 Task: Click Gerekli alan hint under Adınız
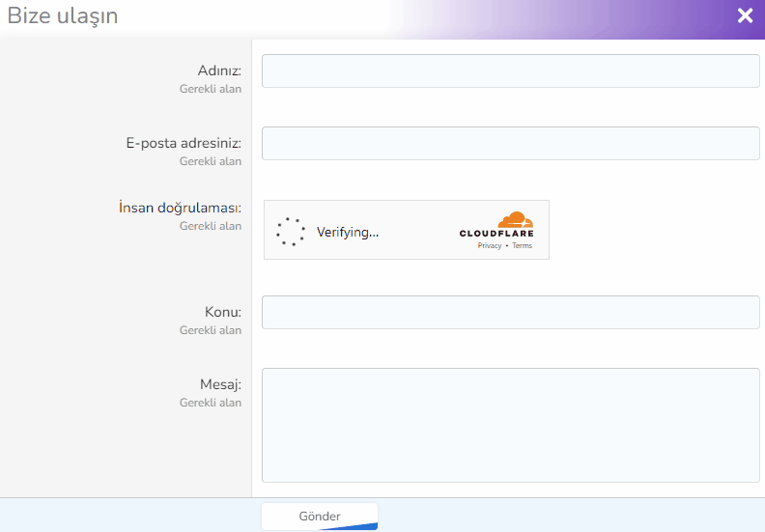[210, 89]
